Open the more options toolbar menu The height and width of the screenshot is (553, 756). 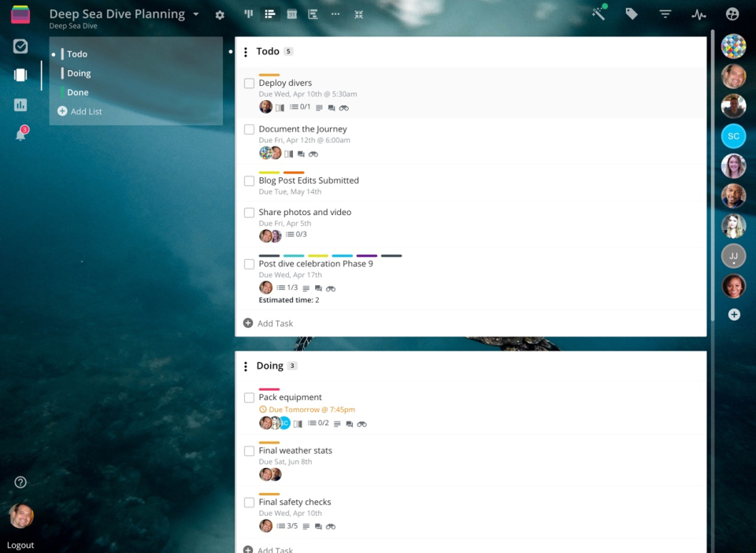tap(333, 13)
